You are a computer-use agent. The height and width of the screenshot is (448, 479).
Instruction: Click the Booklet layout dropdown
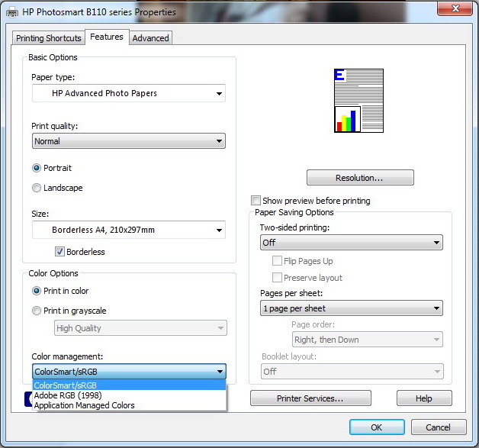point(352,371)
